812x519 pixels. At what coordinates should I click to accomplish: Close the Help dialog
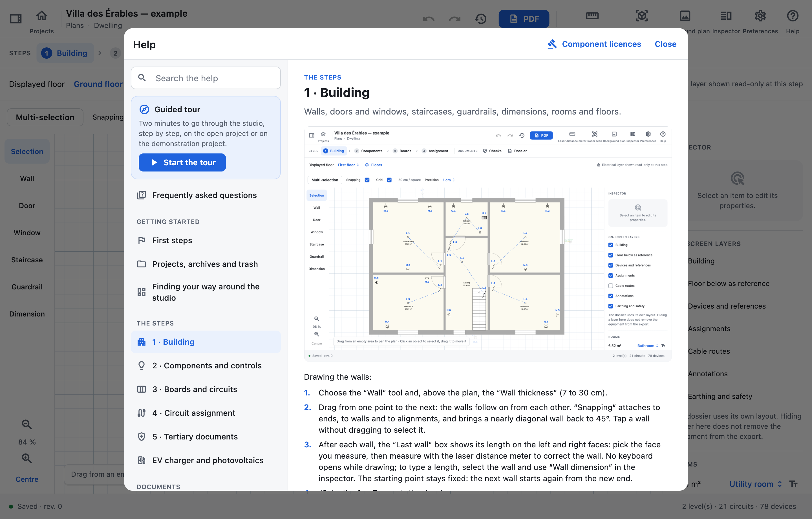pos(665,44)
